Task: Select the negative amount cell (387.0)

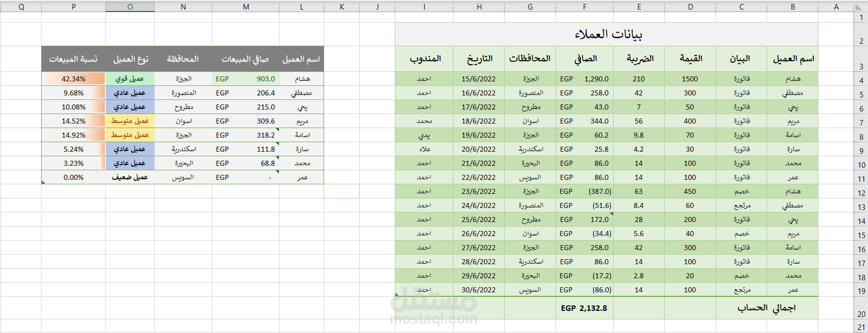Action: 585,191
